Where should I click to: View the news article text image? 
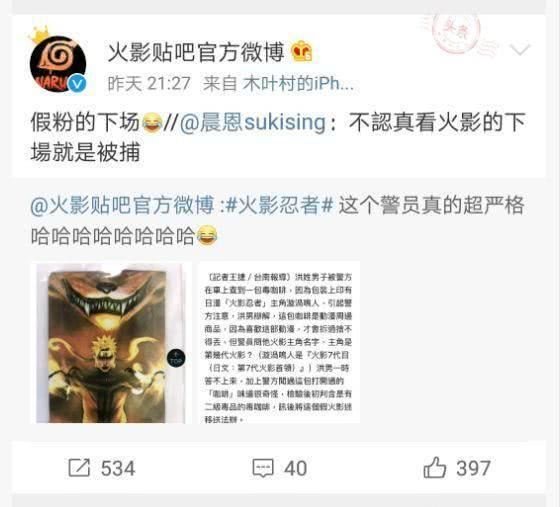(x=278, y=343)
